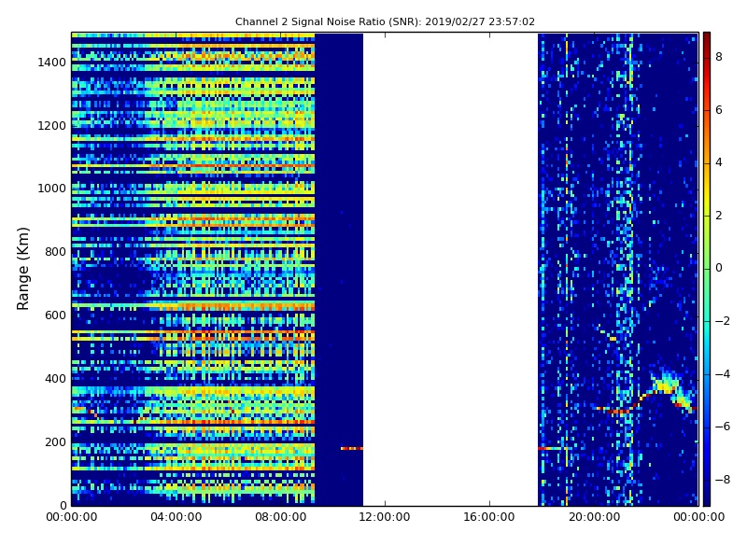This screenshot has width=747, height=560.
Task: Click the red echo trace near 21:00 at 300 km
Action: [x=617, y=410]
